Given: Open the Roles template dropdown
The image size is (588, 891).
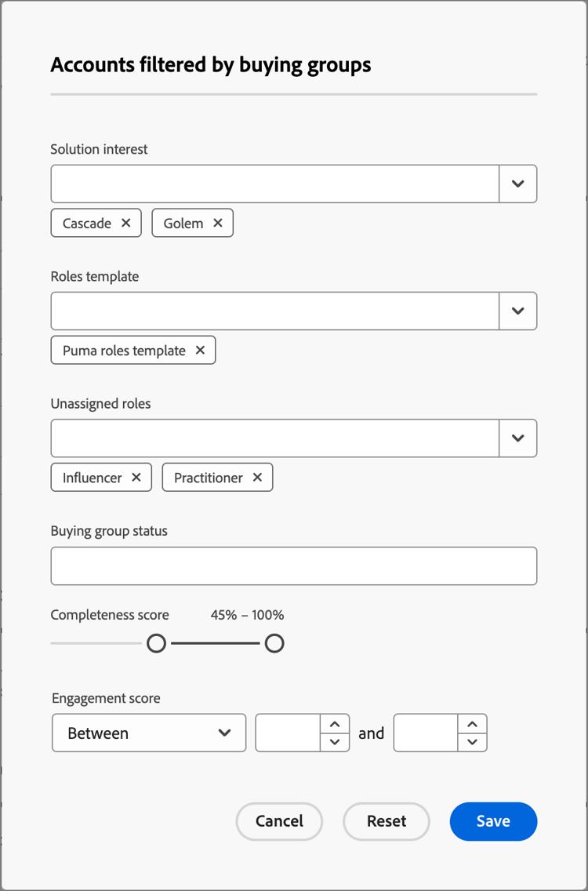Looking at the screenshot, I should [x=518, y=311].
